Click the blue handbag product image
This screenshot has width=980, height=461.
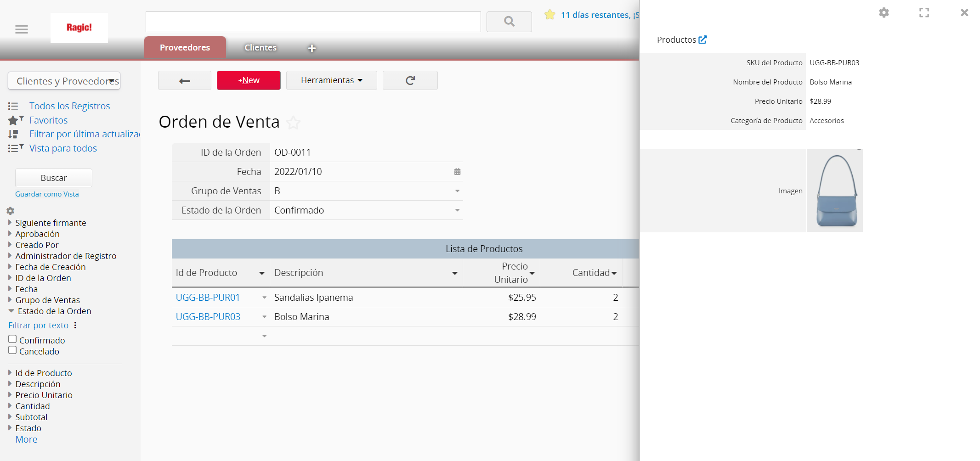point(835,191)
